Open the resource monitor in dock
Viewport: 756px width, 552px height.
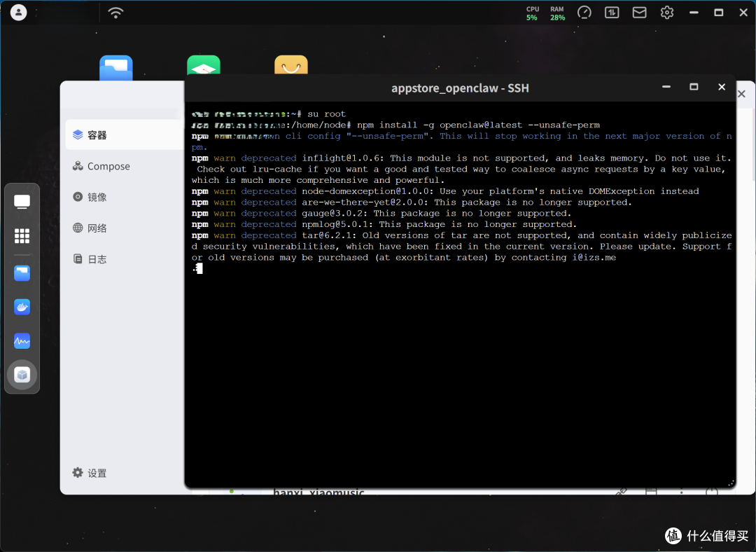click(x=22, y=341)
